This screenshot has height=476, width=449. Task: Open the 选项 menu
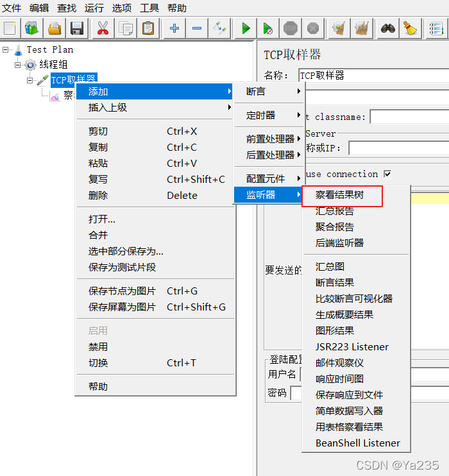click(x=122, y=8)
